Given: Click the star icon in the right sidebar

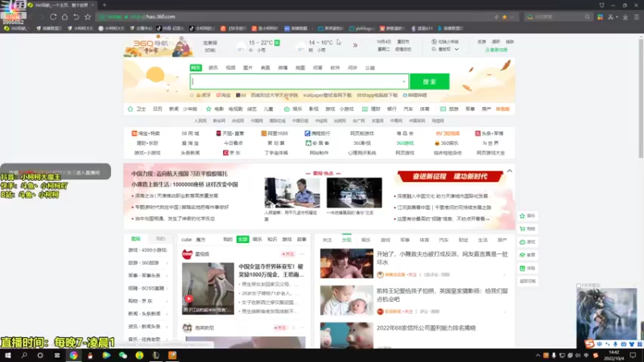Looking at the screenshot, I should [x=522, y=216].
